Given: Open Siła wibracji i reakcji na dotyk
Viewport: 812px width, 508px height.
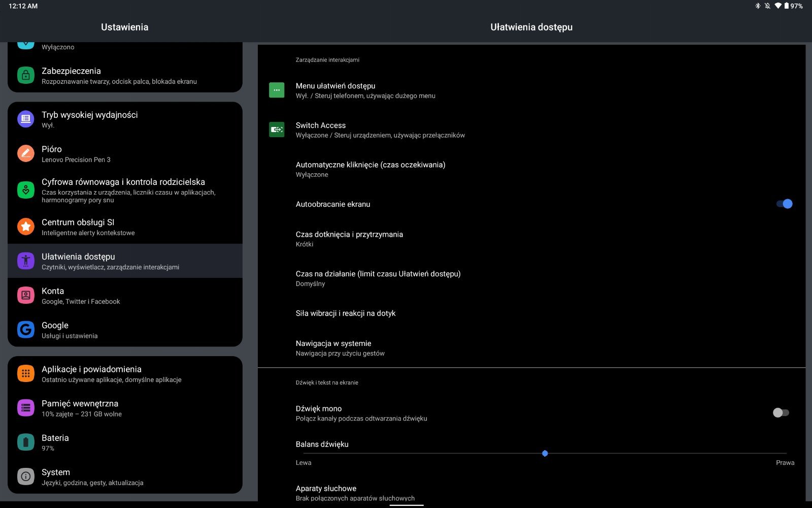Looking at the screenshot, I should tap(346, 313).
